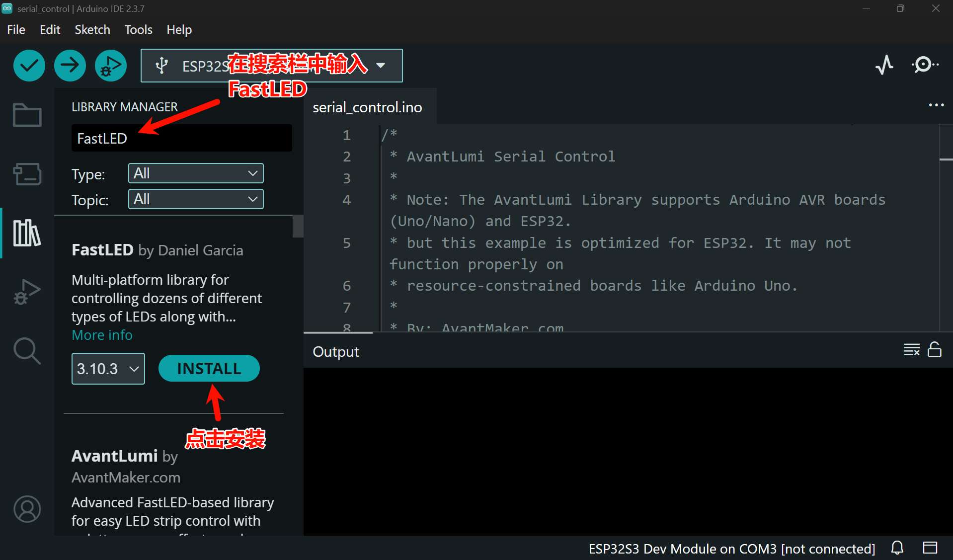The image size is (953, 560).
Task: Open the Help menu
Action: (179, 30)
